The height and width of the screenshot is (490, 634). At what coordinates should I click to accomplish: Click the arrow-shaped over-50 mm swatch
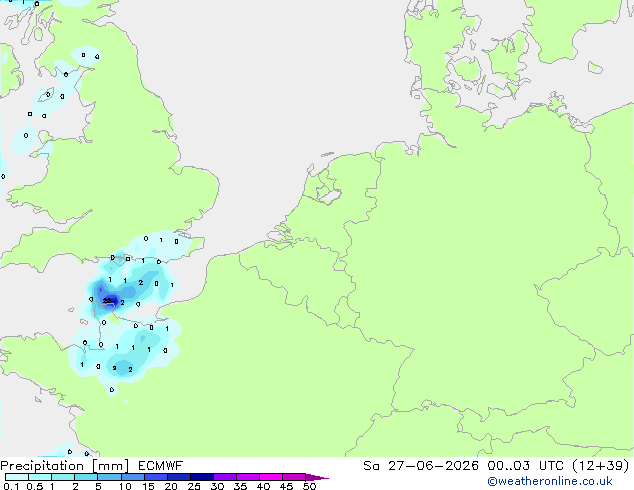click(x=316, y=477)
